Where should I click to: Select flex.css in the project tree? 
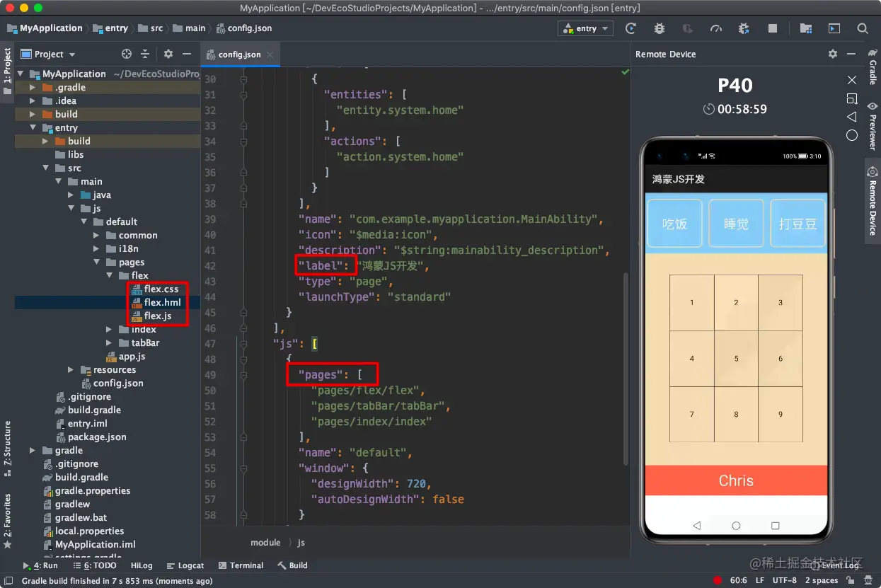pyautogui.click(x=161, y=289)
